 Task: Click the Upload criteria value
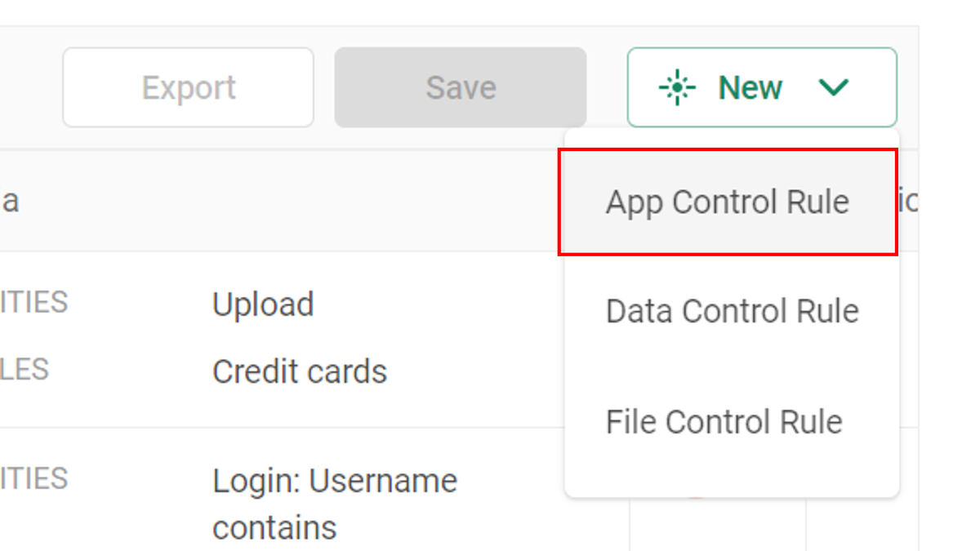coord(263,304)
